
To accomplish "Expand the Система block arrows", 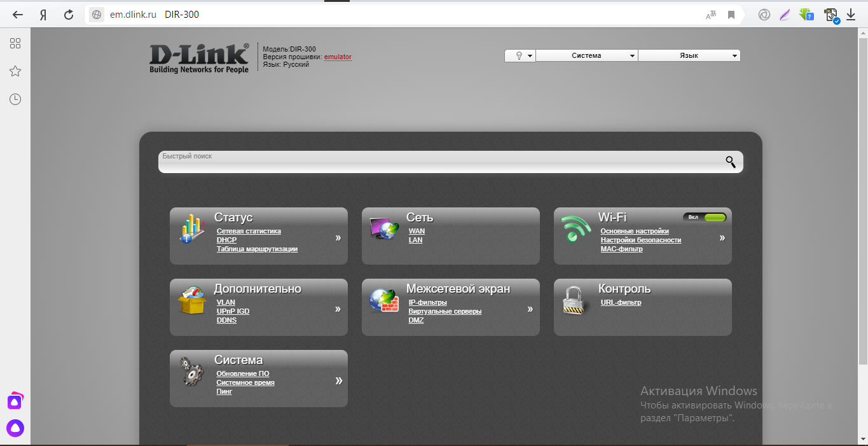I will [339, 380].
